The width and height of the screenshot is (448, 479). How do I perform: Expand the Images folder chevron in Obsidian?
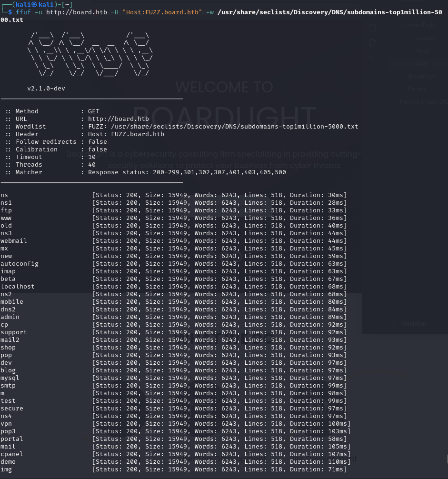tap(410, 38)
